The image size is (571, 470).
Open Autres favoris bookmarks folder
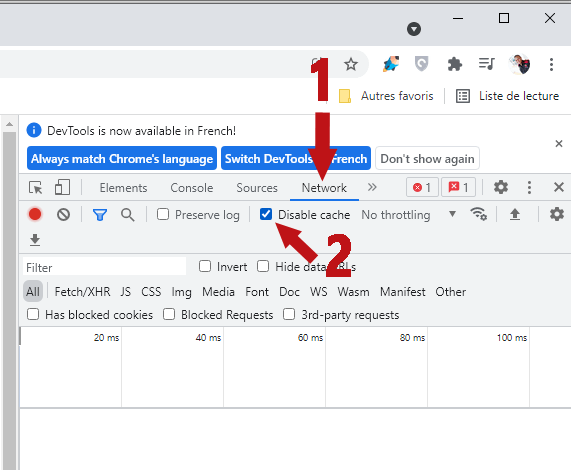pyautogui.click(x=386, y=96)
